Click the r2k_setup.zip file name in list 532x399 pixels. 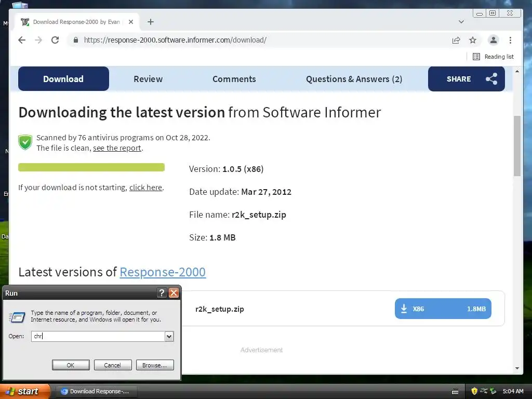(x=220, y=309)
